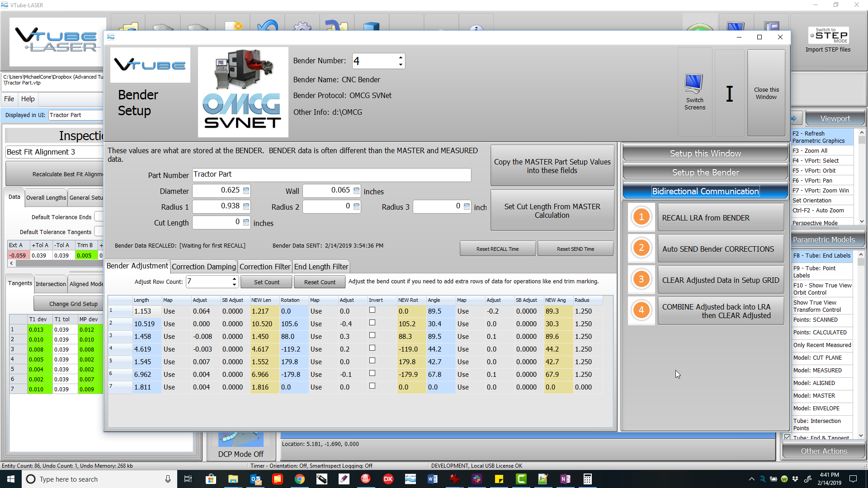Screen dimensions: 868x488
Task: Click the orange number 3 CLEAR icon
Action: (x=641, y=279)
